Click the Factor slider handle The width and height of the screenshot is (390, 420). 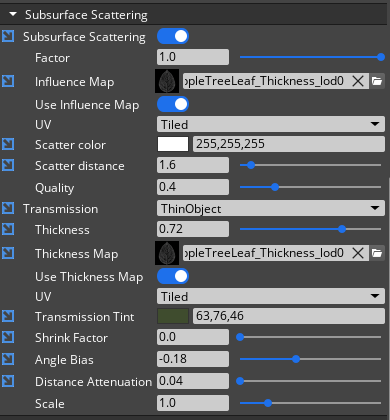[x=381, y=57]
